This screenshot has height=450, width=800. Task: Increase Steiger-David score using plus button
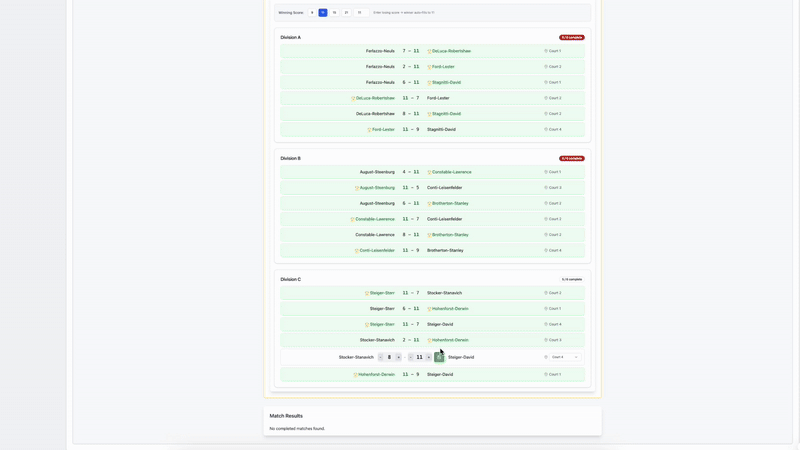[x=429, y=357]
